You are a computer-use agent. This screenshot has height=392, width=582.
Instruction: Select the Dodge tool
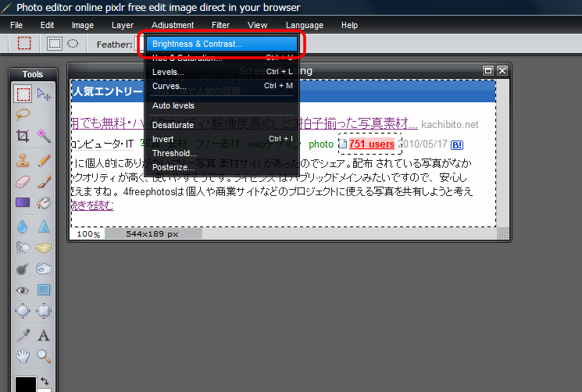click(x=23, y=269)
